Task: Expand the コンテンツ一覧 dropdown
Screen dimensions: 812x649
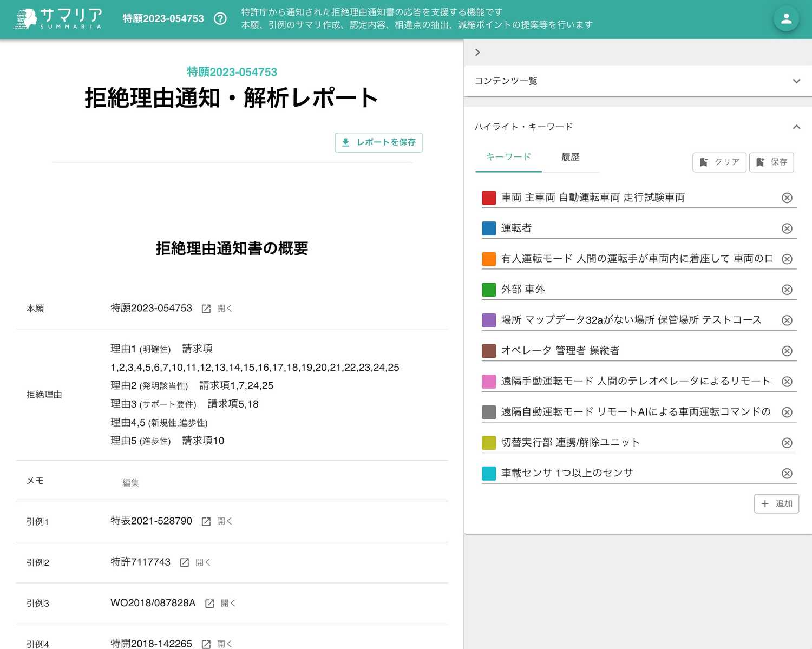Action: tap(796, 81)
